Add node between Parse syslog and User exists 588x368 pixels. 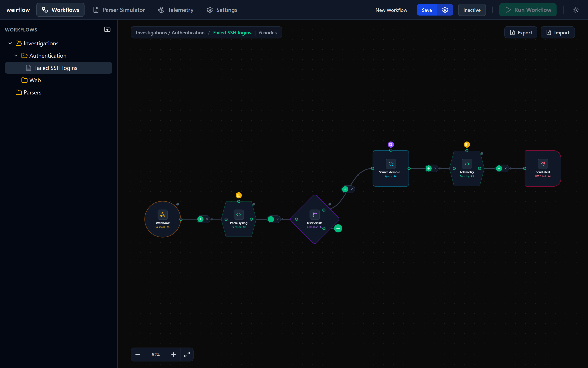[x=271, y=219]
